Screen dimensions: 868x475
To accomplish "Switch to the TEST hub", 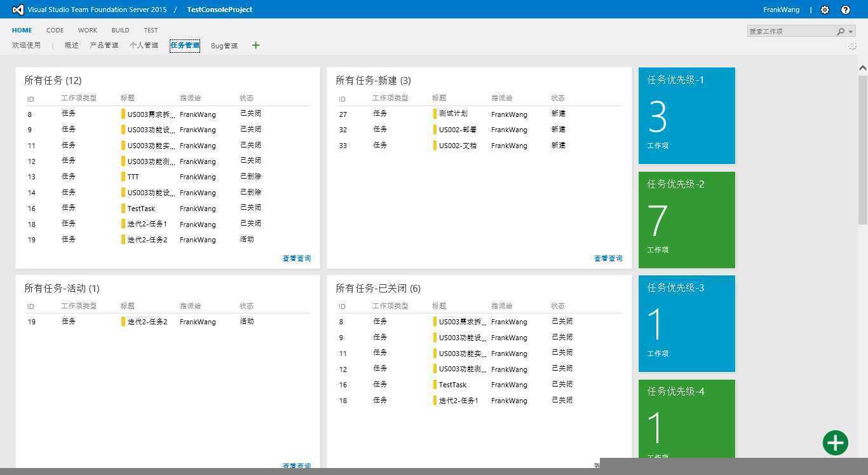I will click(x=151, y=30).
